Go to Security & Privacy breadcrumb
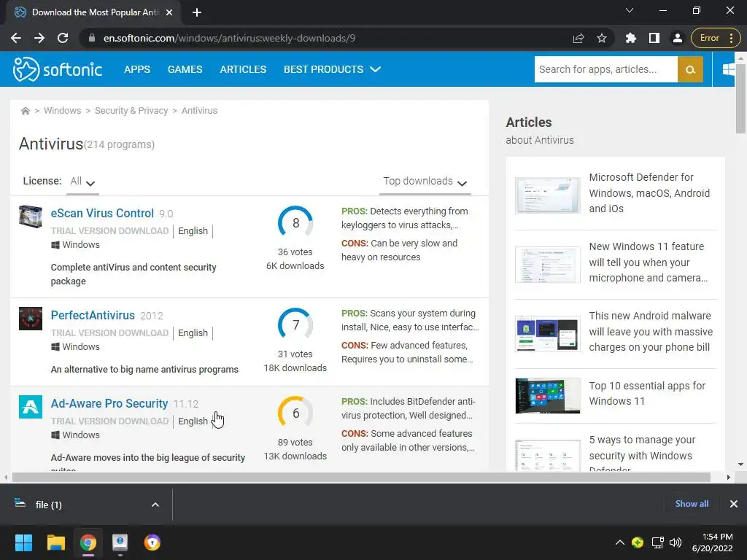Screen dimensions: 747x560 (131, 111)
